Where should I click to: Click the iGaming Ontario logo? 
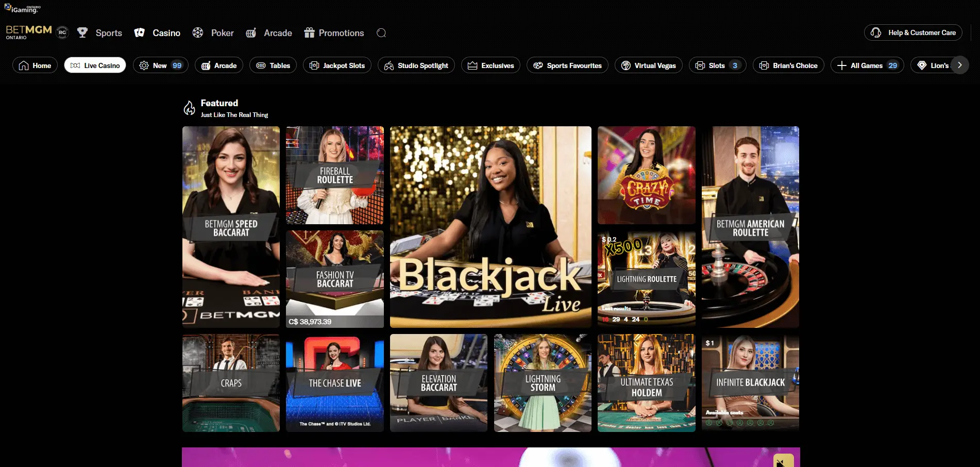point(22,8)
